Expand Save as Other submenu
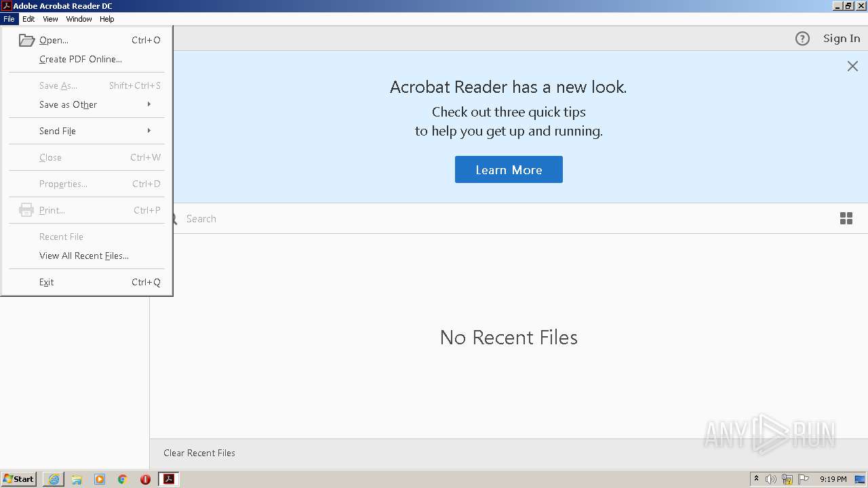 click(x=87, y=104)
